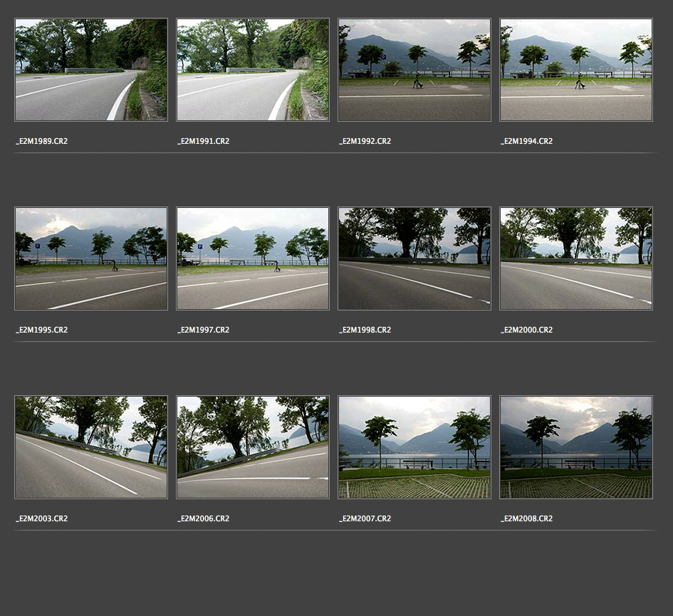This screenshot has width=673, height=616.
Task: Click the _E2M2003.CR2 filename label
Action: coord(42,519)
